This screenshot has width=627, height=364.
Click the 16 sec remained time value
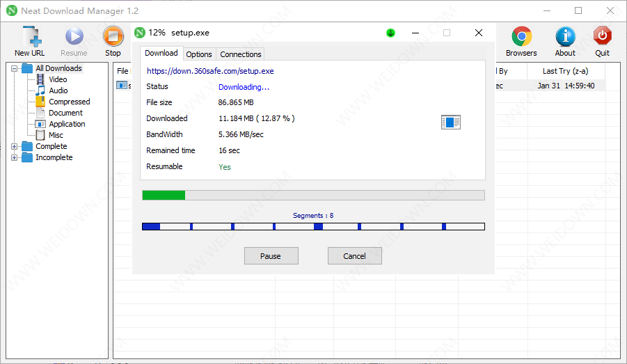tap(229, 150)
